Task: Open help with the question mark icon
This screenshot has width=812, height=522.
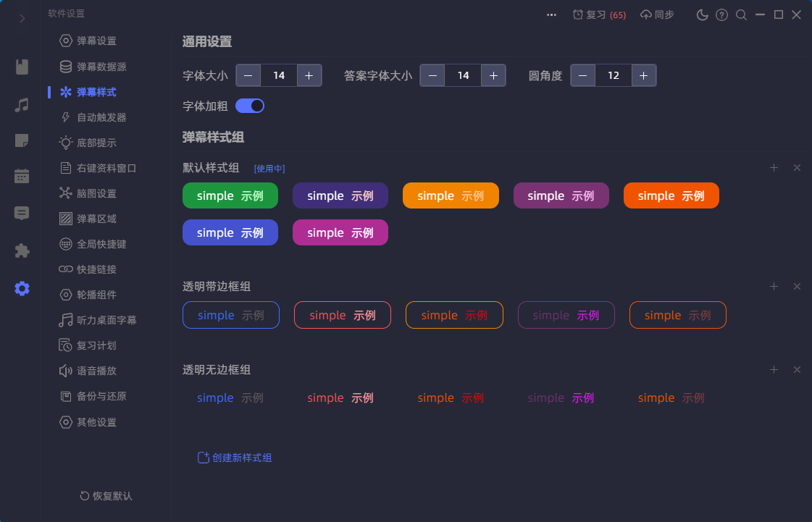Action: click(721, 14)
